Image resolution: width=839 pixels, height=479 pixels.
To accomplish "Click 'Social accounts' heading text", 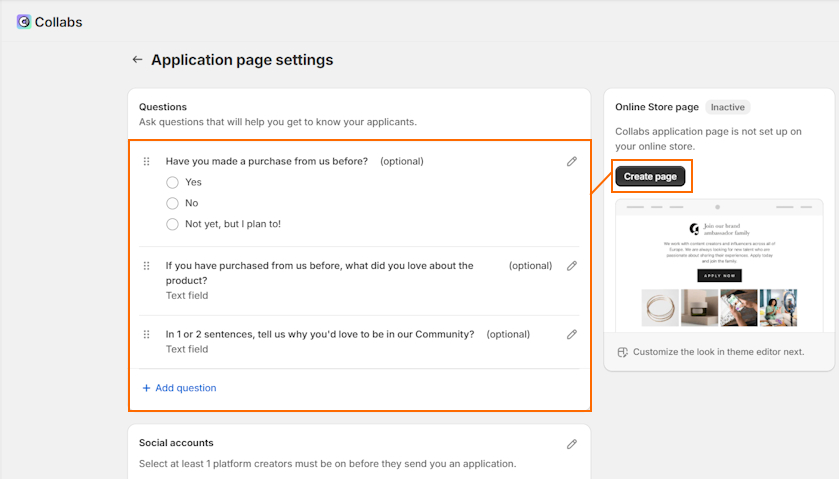I will pyautogui.click(x=176, y=443).
